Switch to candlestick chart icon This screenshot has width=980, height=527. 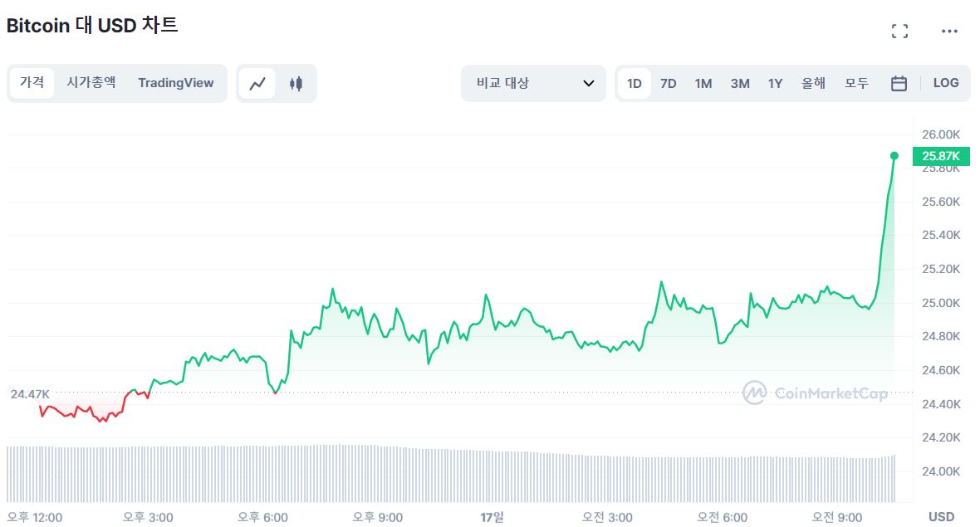click(x=296, y=83)
